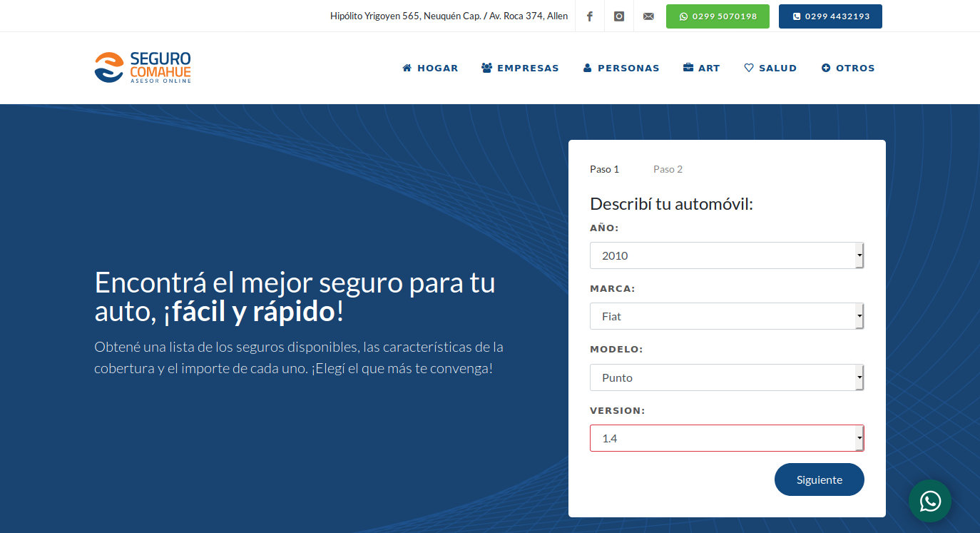Open the SALUD menu

tap(770, 68)
